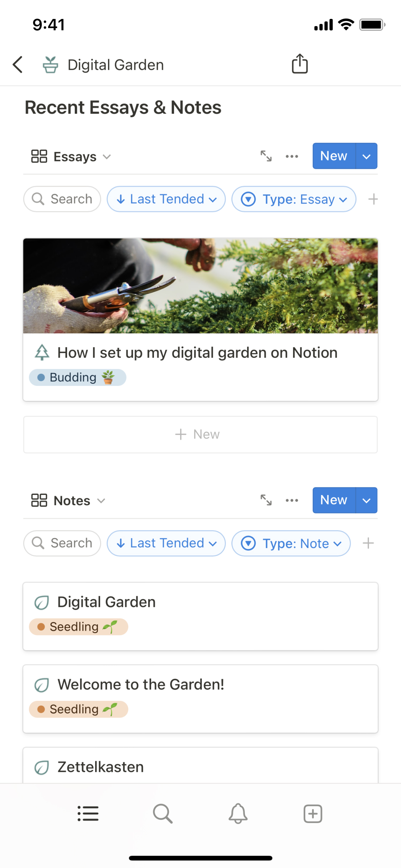Screen dimensions: 401x868
Task: Create new page from bottom bar
Action: 313,814
